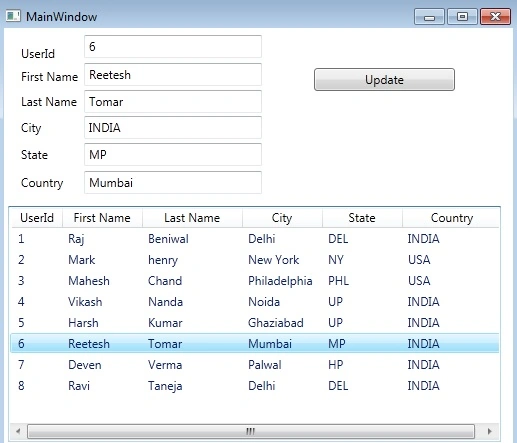
Task: Click the Last Name column header
Action: [192, 218]
